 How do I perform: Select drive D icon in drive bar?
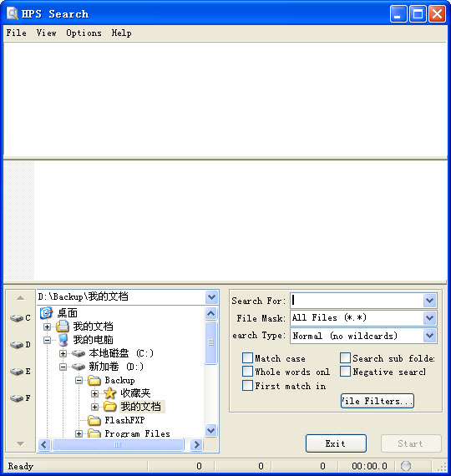point(17,345)
